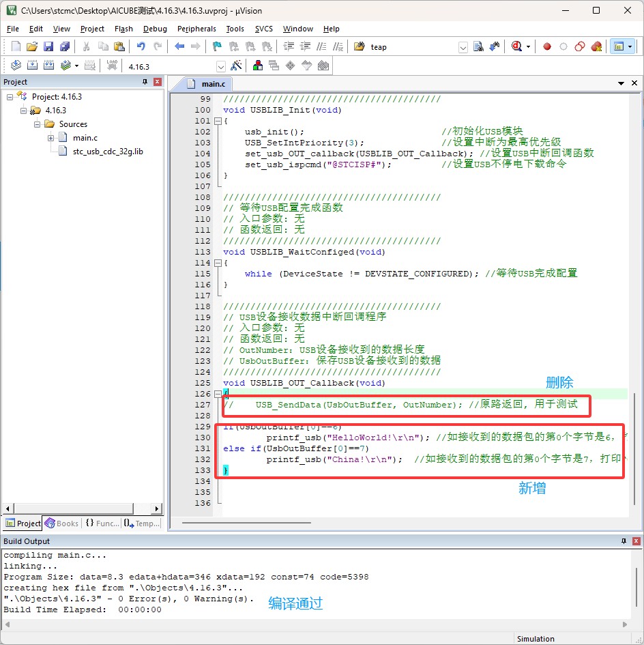Collapse code fold at line 101
The width and height of the screenshot is (644, 645).
[x=218, y=121]
